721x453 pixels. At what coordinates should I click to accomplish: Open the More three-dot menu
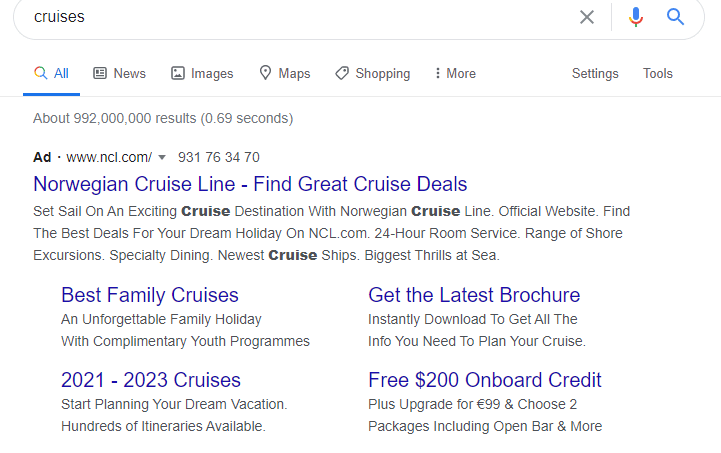[x=455, y=73]
